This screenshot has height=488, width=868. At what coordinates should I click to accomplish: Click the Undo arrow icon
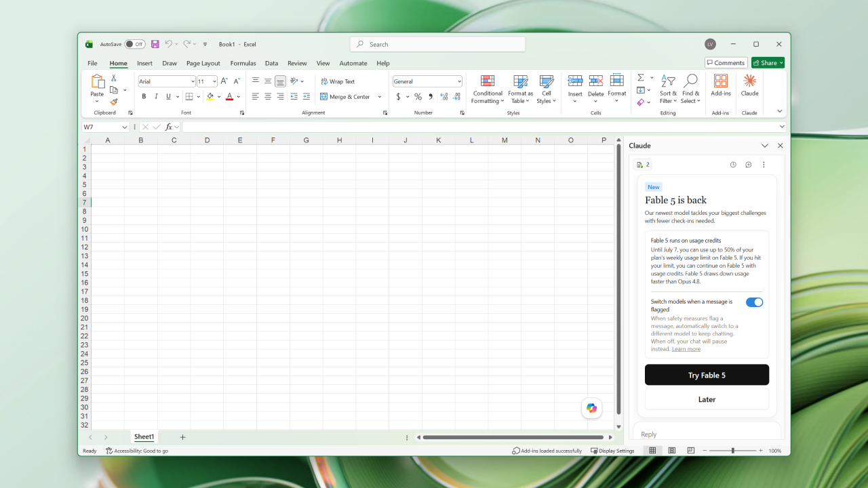tap(168, 44)
